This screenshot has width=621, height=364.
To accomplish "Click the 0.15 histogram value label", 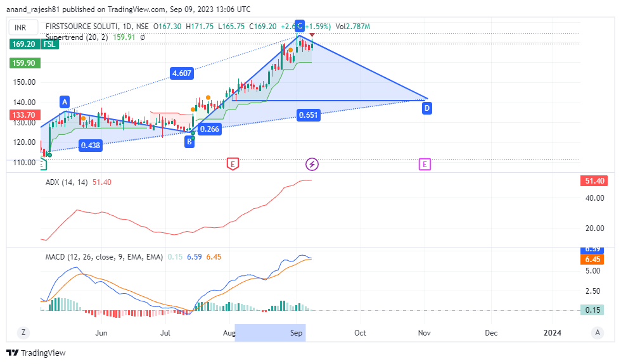I will [x=592, y=310].
